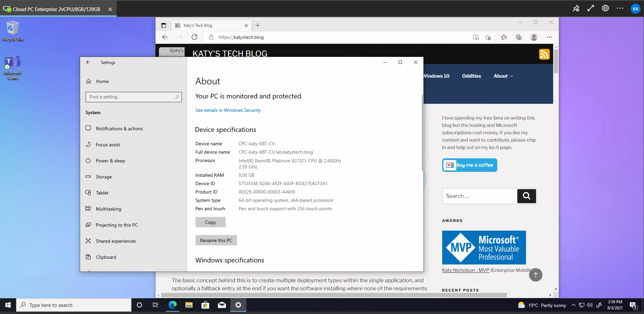Open Edge favorites star icon
This screenshot has height=314, width=644.
pyautogui.click(x=504, y=37)
